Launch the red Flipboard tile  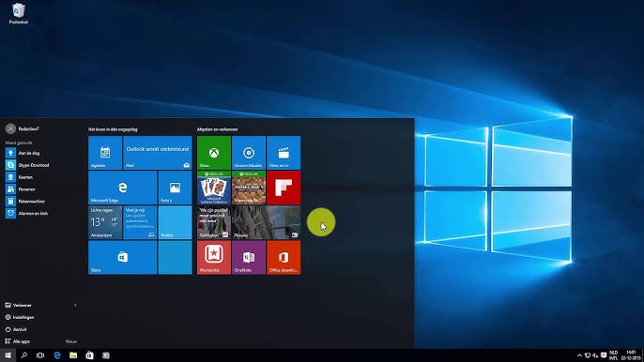[284, 188]
